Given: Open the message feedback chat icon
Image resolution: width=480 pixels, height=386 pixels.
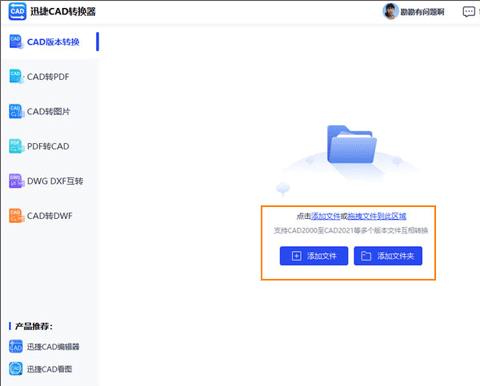Looking at the screenshot, I should click(469, 12).
